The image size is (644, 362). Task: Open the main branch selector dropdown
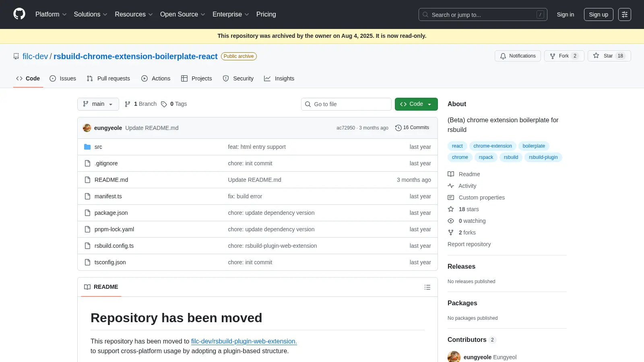[x=98, y=104]
